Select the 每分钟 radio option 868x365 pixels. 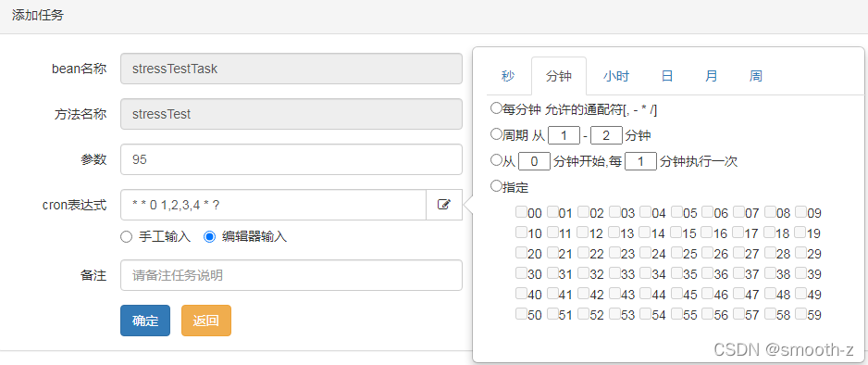496,108
